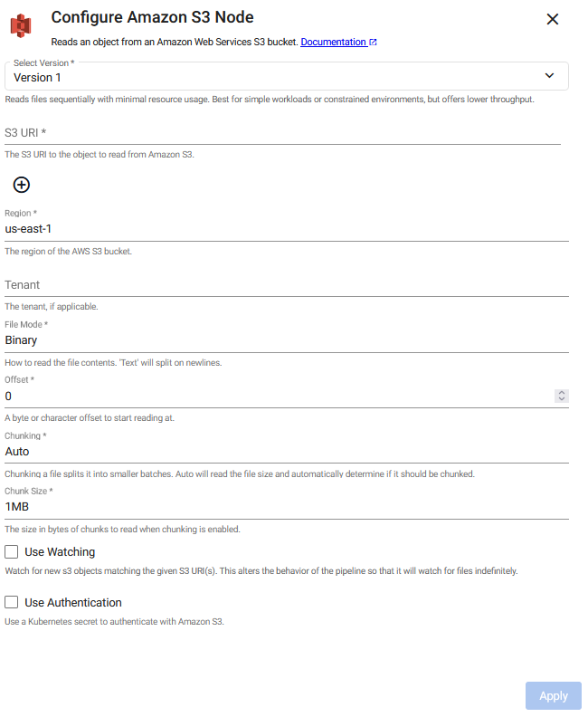Select the Version 1 value in version selector
588x717 pixels.
tap(38, 78)
